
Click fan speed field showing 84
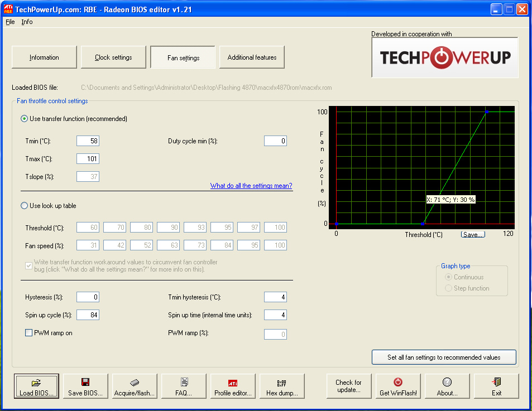222,245
